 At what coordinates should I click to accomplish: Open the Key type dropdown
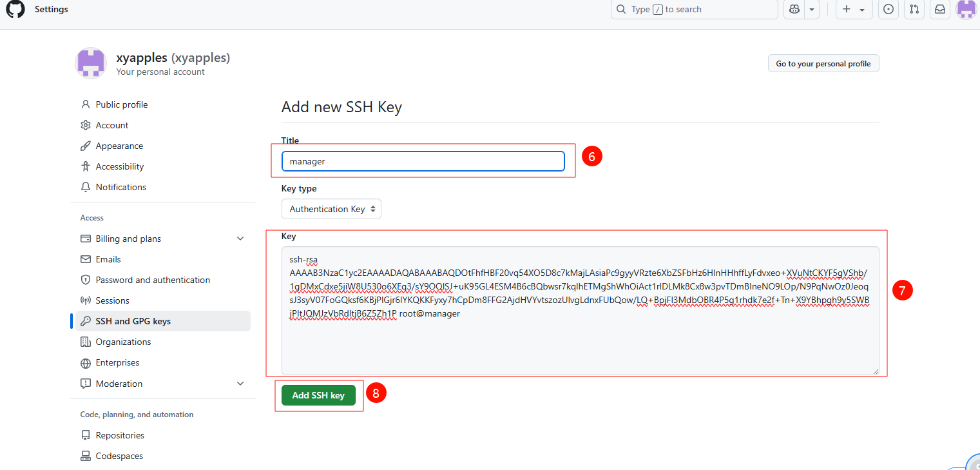pos(331,209)
